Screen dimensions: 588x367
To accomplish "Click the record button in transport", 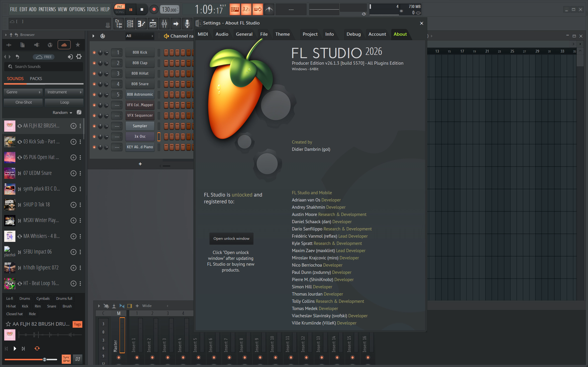I will coord(154,10).
